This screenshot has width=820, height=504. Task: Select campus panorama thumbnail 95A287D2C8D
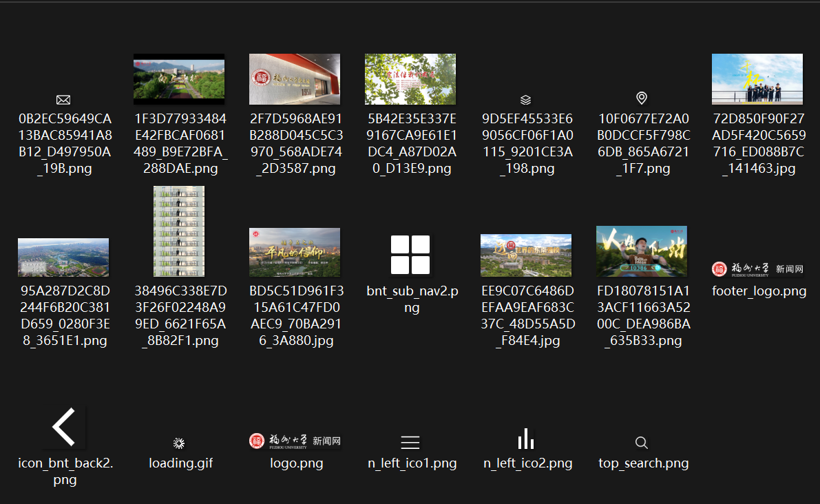(x=63, y=258)
